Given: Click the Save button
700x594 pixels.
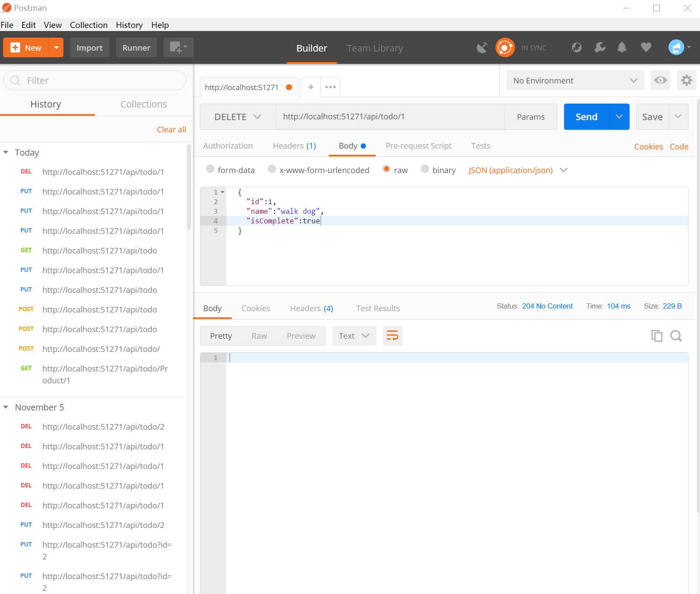Looking at the screenshot, I should point(652,117).
